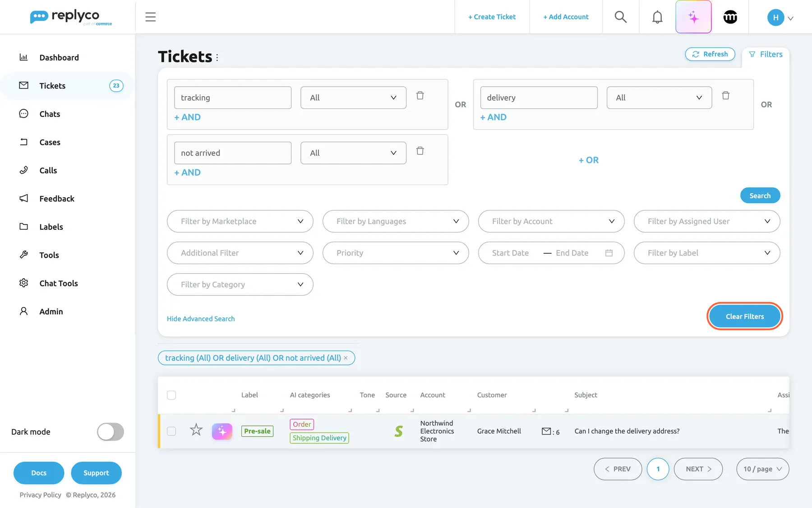Click the NEXT page button
Image resolution: width=812 pixels, height=508 pixels.
698,469
